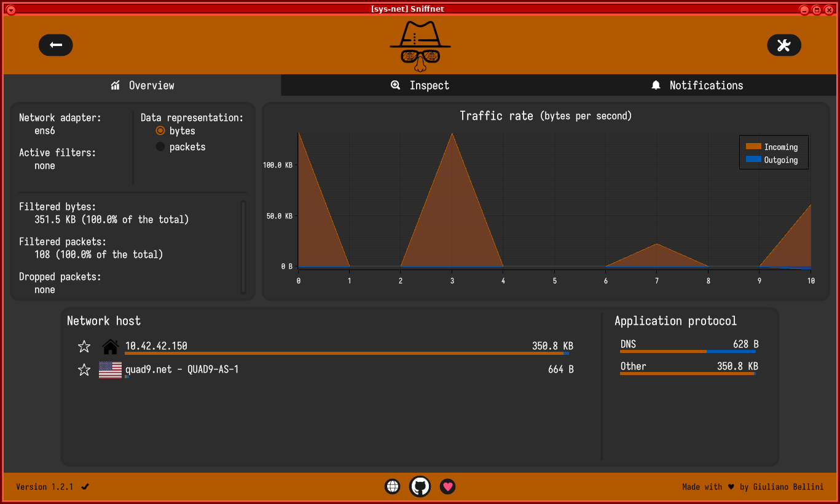Click the back arrow button
The width and height of the screenshot is (840, 504).
coord(56,45)
